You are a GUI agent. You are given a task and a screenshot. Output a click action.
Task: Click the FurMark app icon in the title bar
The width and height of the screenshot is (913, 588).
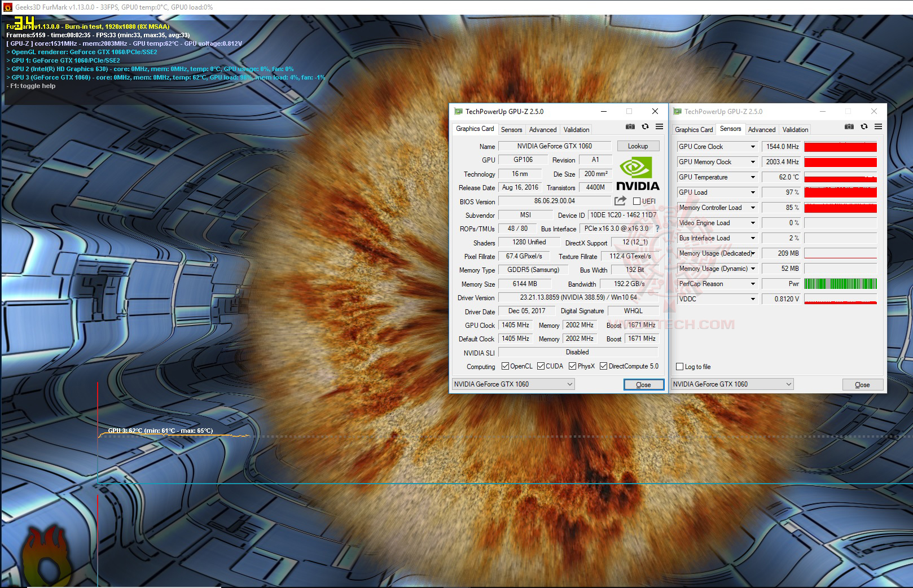7,7
